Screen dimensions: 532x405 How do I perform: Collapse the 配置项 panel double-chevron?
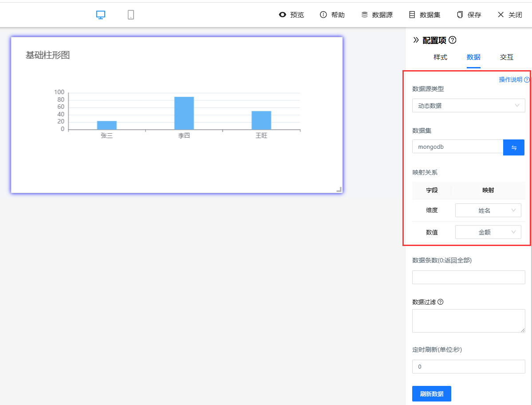click(x=416, y=40)
